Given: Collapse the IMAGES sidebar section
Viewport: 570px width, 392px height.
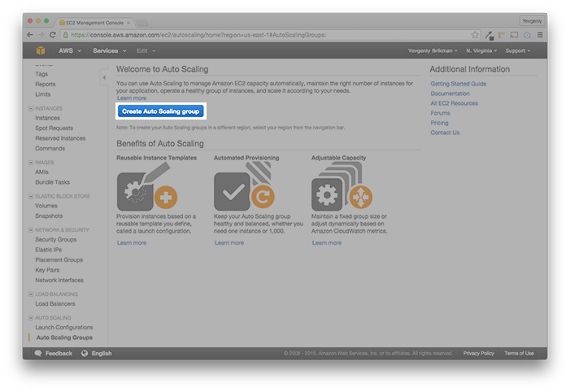Looking at the screenshot, I should coord(31,162).
